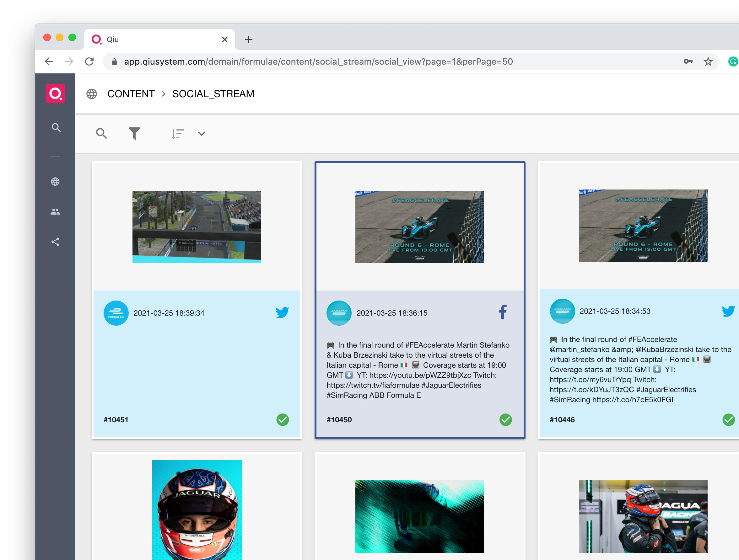This screenshot has height=560, width=739.
Task: Click the Facebook post text about Martin Stefanko
Action: point(418,370)
